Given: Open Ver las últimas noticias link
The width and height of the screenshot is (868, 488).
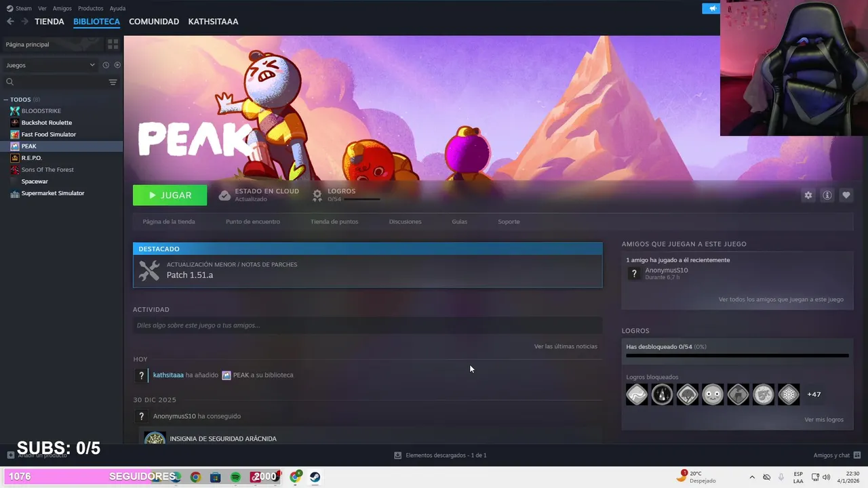Looking at the screenshot, I should point(566,346).
